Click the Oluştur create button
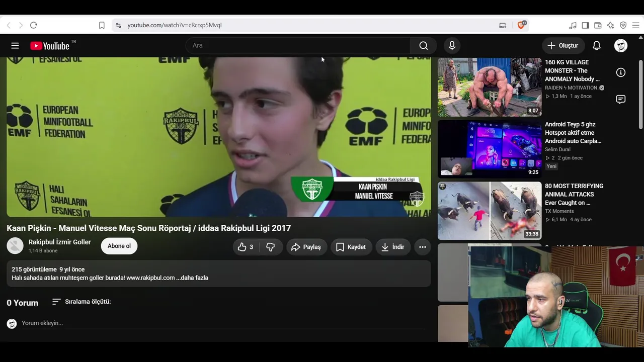The width and height of the screenshot is (644, 362). click(563, 46)
